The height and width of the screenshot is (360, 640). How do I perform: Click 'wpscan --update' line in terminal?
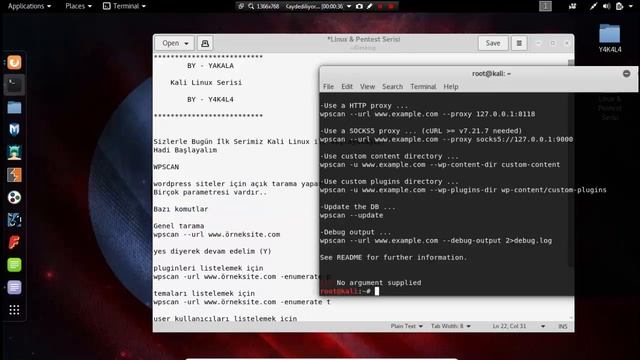(351, 215)
